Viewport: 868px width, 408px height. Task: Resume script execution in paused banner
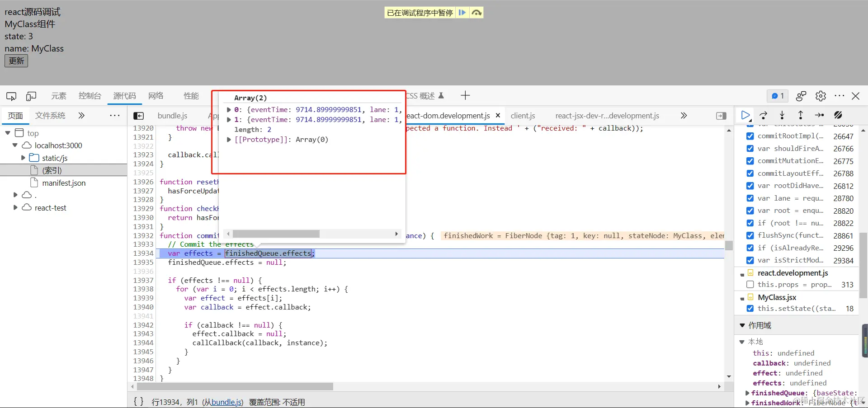462,13
